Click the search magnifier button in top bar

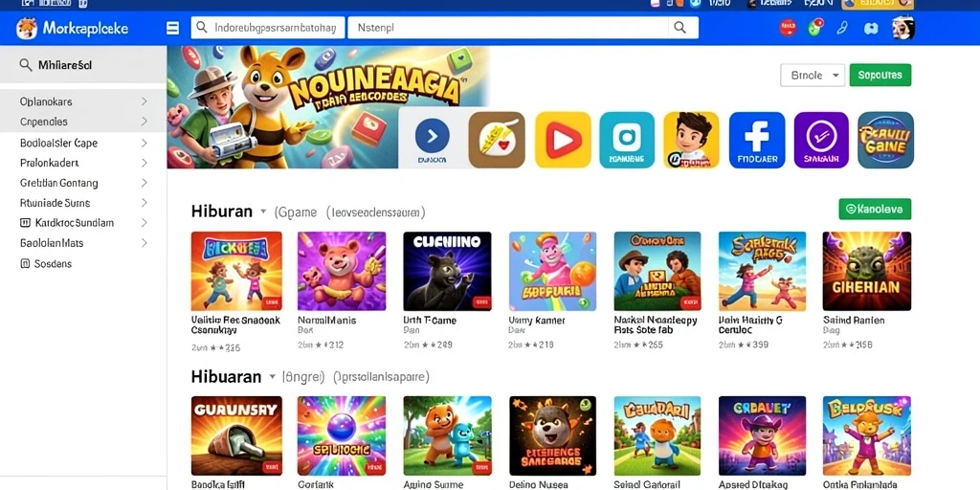pos(680,28)
